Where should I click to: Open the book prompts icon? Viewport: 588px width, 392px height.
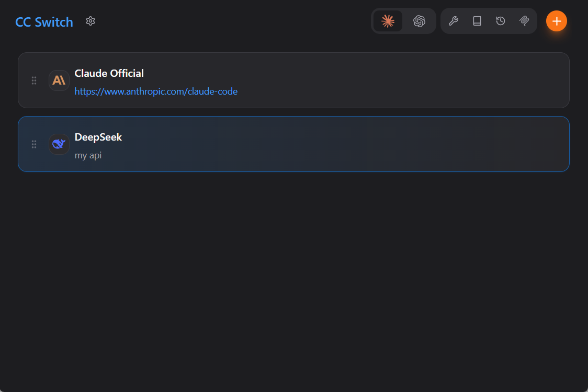(x=477, y=21)
